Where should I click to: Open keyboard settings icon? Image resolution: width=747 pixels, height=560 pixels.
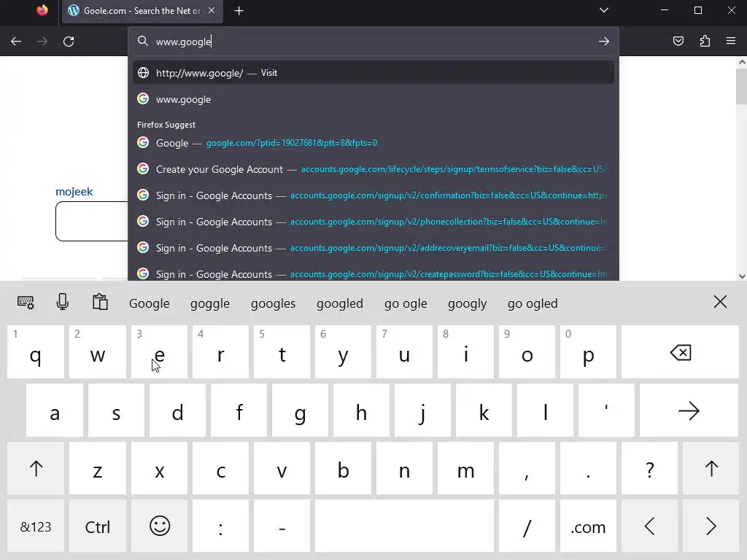(x=26, y=303)
